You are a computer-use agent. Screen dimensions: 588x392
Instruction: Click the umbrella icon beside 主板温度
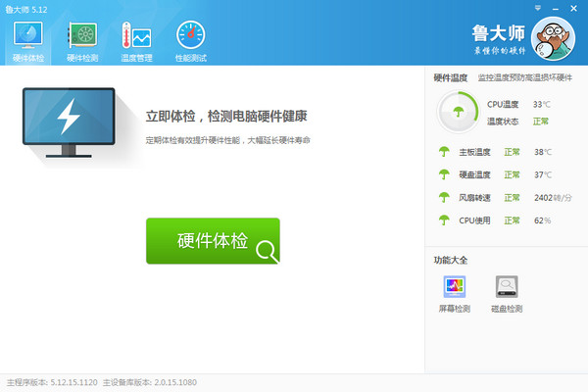(444, 152)
